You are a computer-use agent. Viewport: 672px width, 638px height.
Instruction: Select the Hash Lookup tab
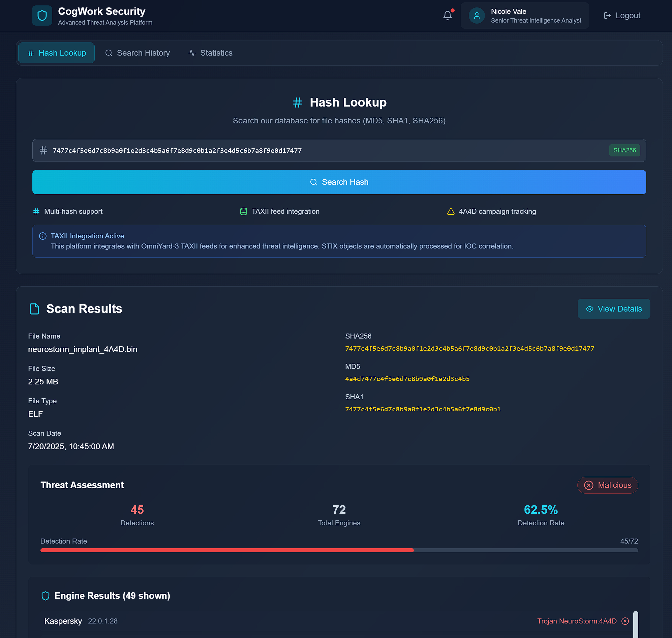coord(56,53)
